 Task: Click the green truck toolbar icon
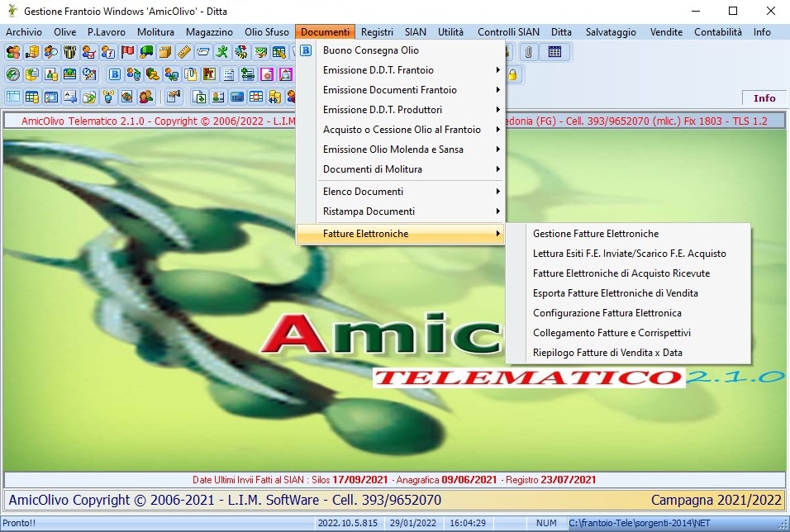pos(146,52)
